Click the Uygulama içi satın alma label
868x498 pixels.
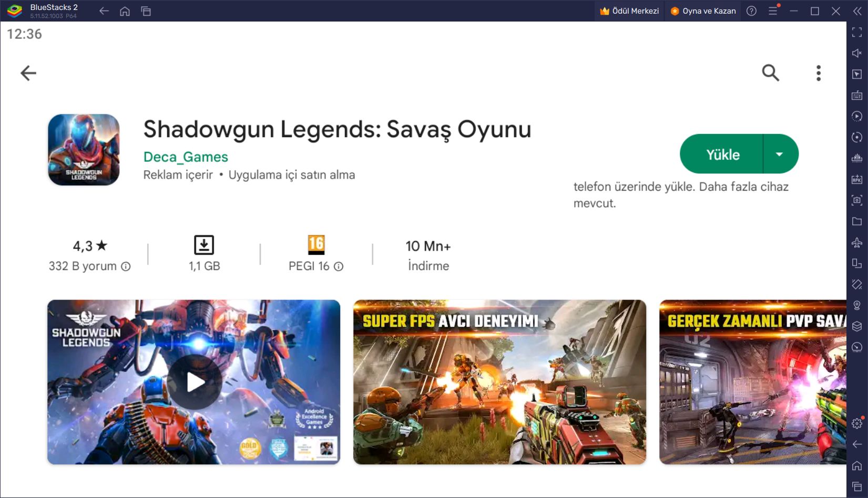[292, 175]
